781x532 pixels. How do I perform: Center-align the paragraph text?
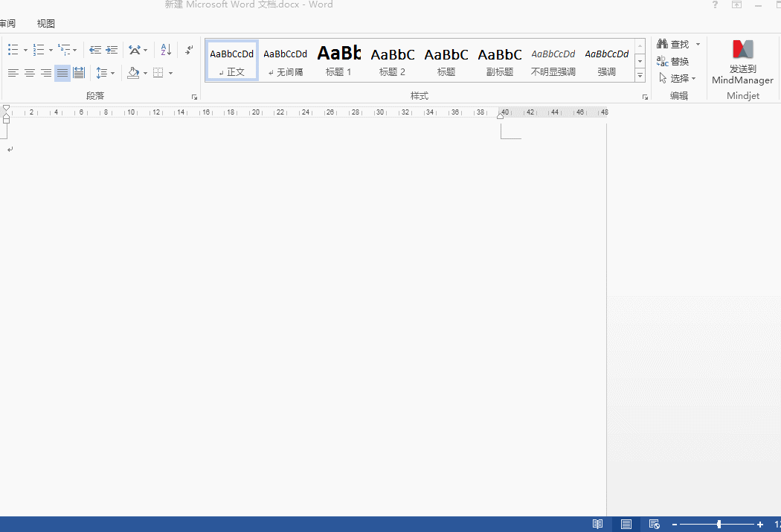[30, 73]
